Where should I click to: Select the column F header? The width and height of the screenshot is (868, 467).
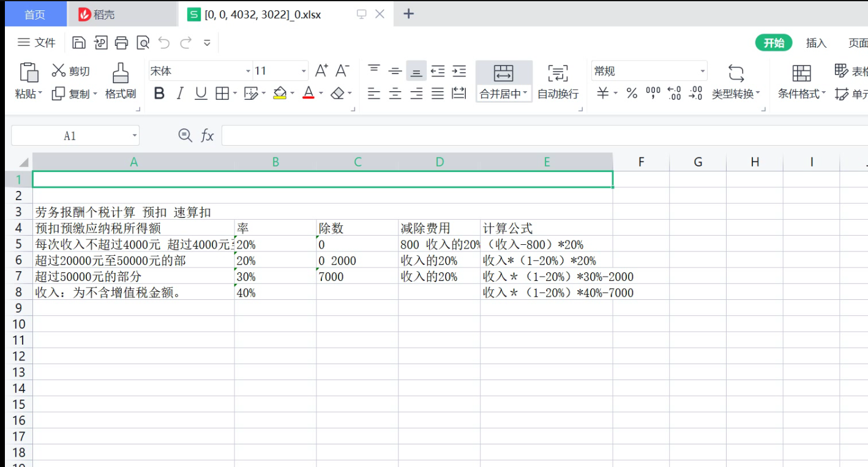641,162
